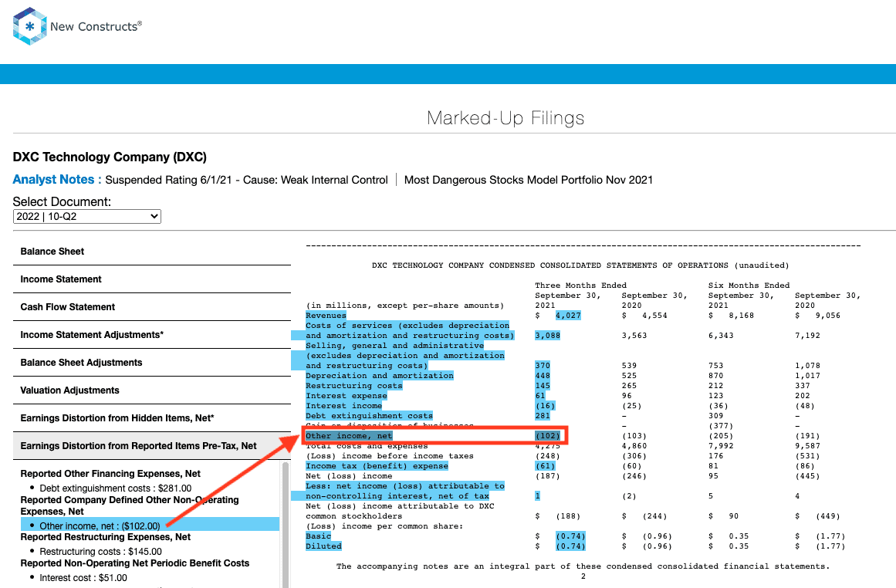Click highlighted Depreciation and amortization label
Image resolution: width=896 pixels, height=588 pixels.
pos(380,376)
